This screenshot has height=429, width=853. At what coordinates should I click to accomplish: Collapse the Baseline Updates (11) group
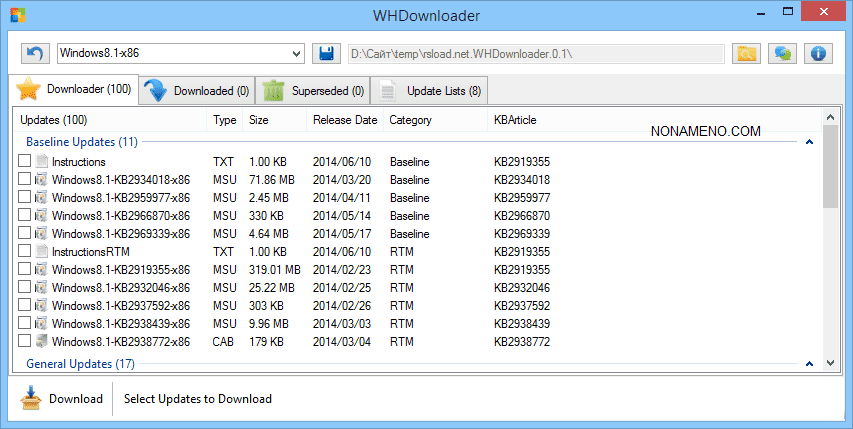(809, 142)
